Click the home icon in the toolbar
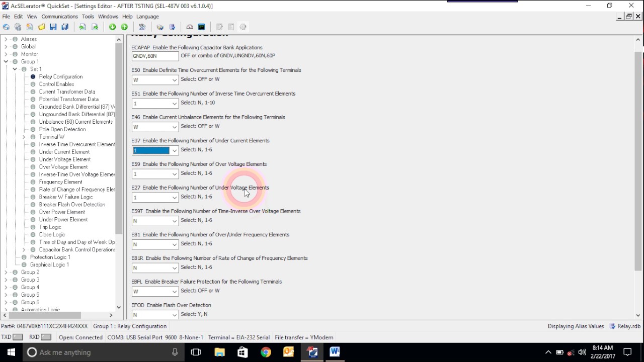This screenshot has height=362, width=644. pos(6,27)
